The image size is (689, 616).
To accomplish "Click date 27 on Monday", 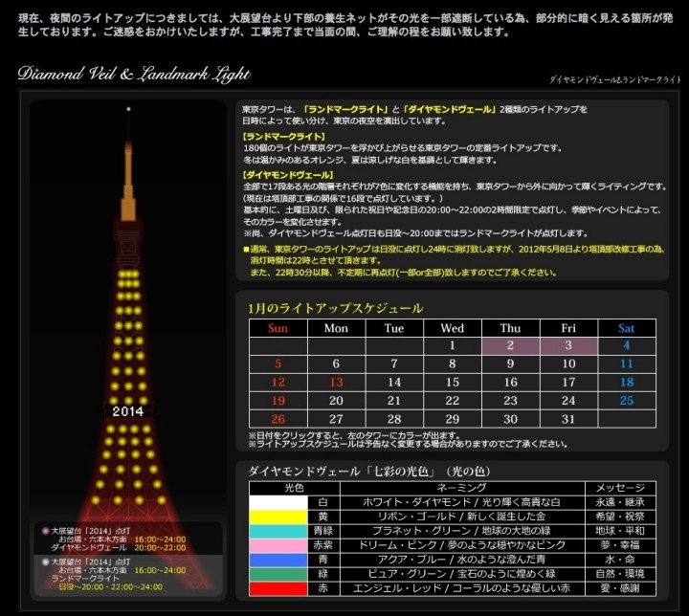I will pos(336,420).
